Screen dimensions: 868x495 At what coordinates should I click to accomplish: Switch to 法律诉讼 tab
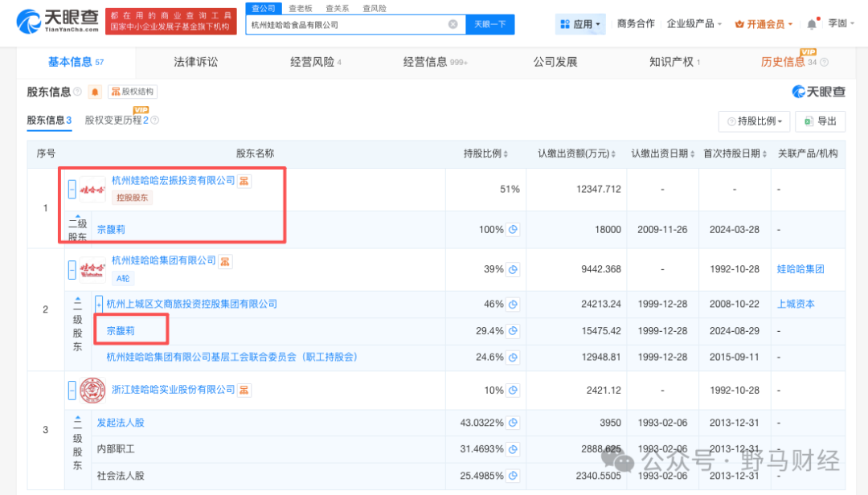[196, 62]
